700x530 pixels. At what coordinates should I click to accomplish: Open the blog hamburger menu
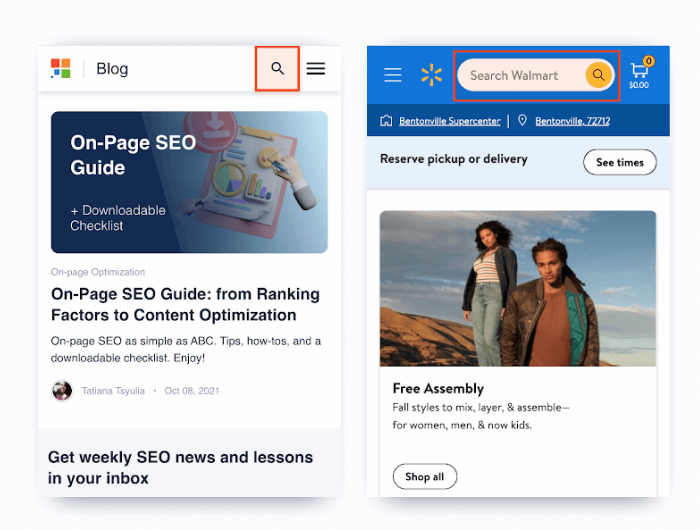(x=316, y=68)
